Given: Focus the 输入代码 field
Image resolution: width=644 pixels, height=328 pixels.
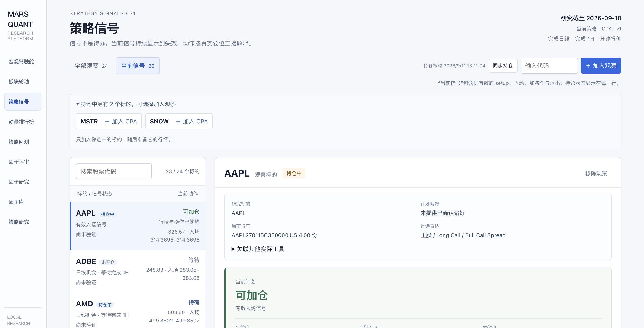Looking at the screenshot, I should (x=549, y=66).
